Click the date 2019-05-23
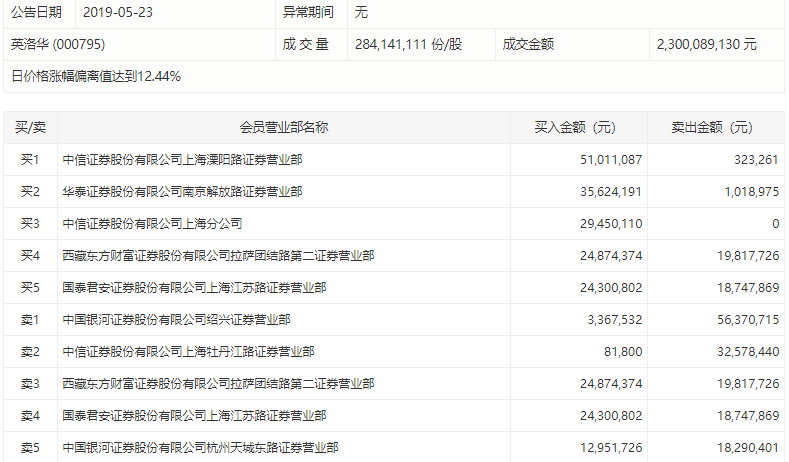 (118, 13)
